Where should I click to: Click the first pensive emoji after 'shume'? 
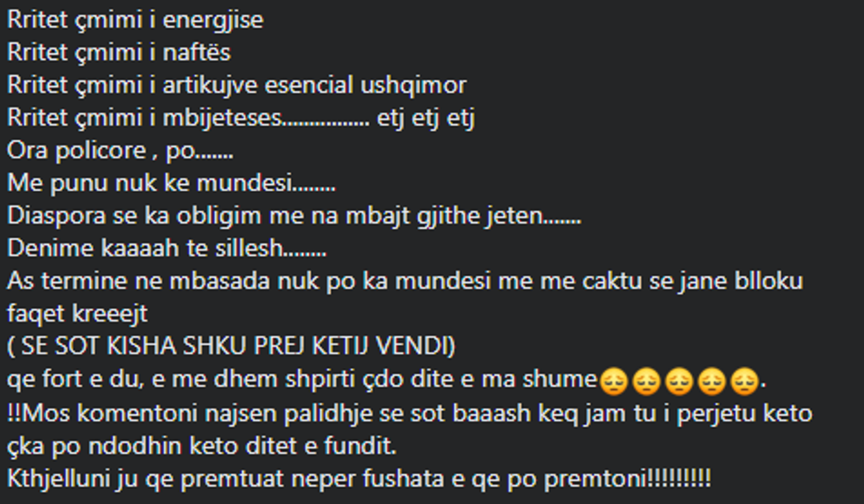click(x=614, y=381)
